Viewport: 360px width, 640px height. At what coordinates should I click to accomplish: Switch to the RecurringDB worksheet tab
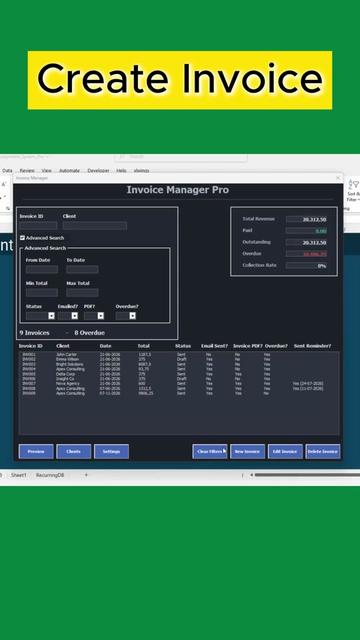pos(50,475)
